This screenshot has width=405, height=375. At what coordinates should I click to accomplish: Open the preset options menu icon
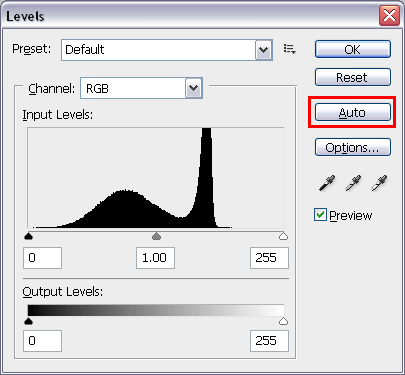(x=289, y=49)
